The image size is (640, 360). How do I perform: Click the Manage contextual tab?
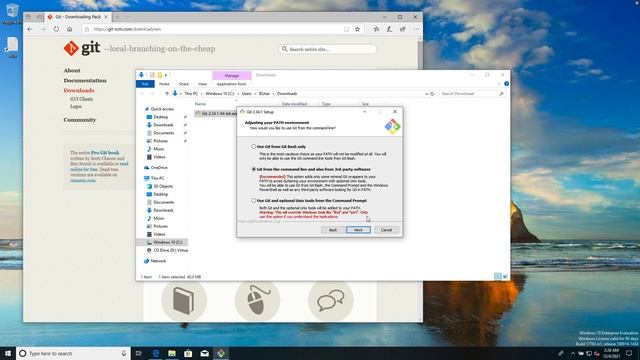231,76
